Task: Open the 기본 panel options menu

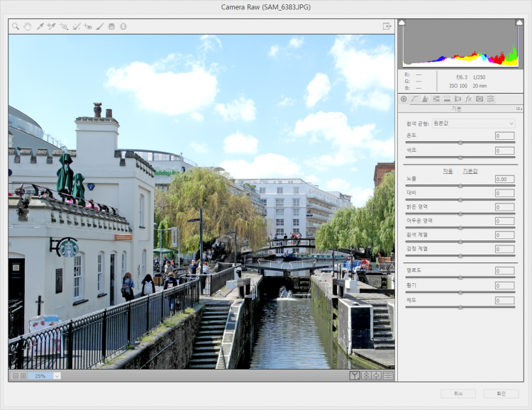Action: click(519, 109)
